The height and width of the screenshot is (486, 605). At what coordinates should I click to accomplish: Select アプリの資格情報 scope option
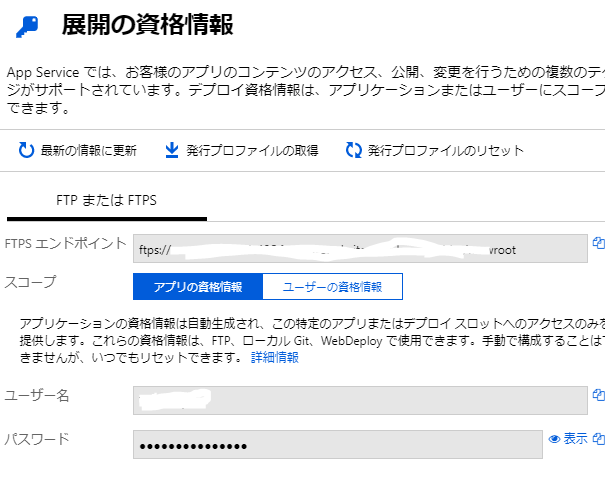click(x=198, y=287)
